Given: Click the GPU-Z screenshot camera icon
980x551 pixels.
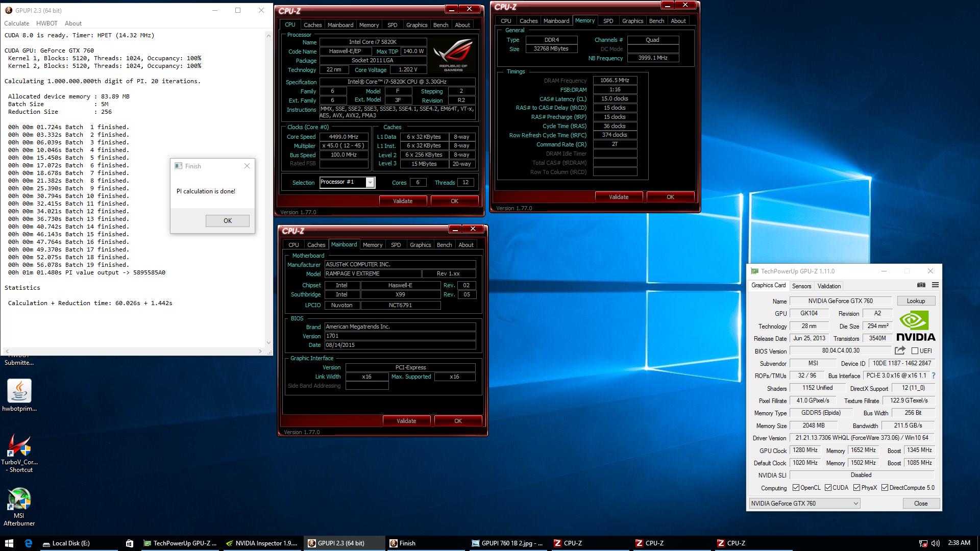Looking at the screenshot, I should coord(921,285).
